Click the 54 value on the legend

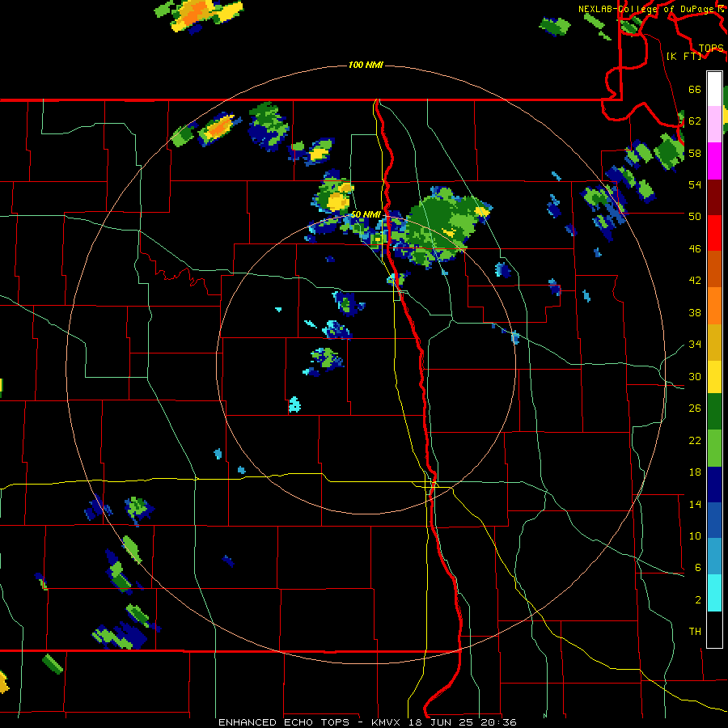(x=695, y=184)
